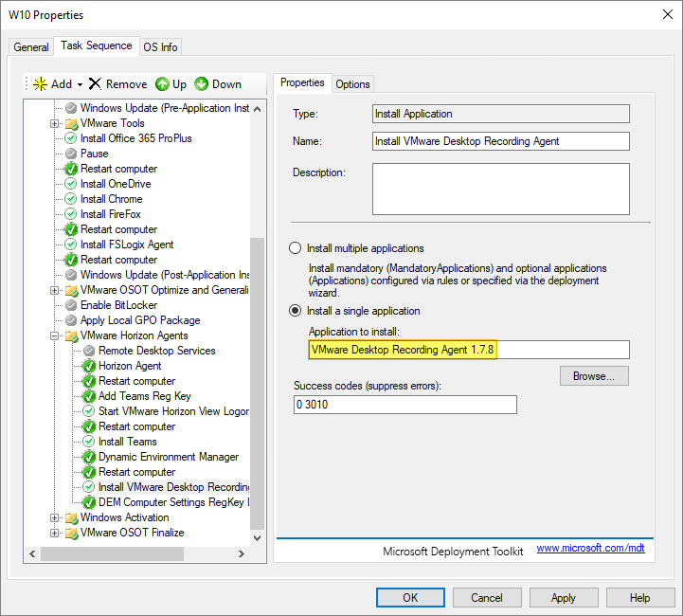Screen dimensions: 683x616
Task: Open the Options tab
Action: coord(352,83)
